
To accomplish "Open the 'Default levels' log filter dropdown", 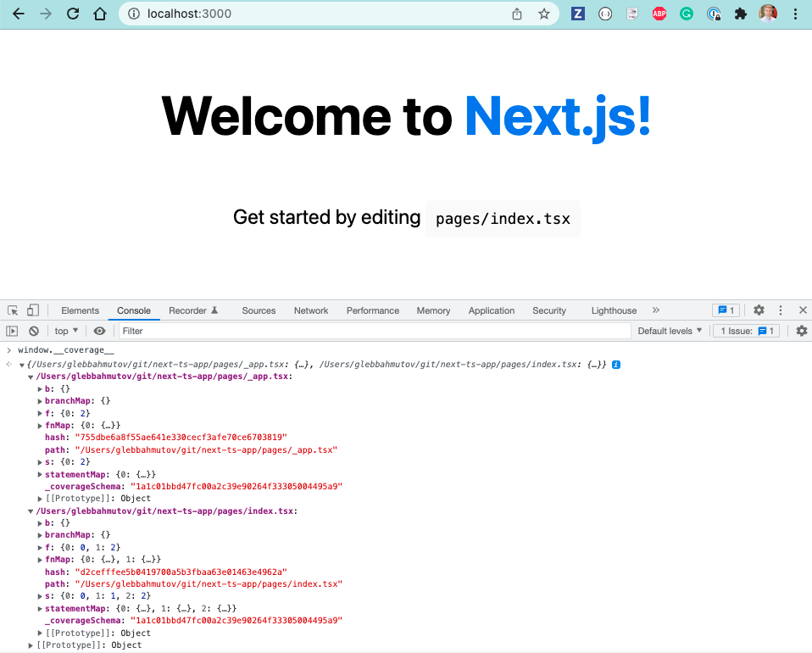I will [x=670, y=330].
